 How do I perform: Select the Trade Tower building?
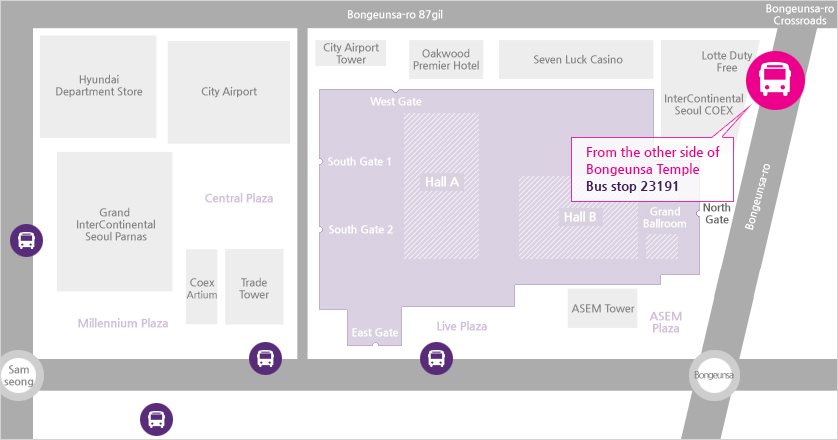tap(254, 287)
